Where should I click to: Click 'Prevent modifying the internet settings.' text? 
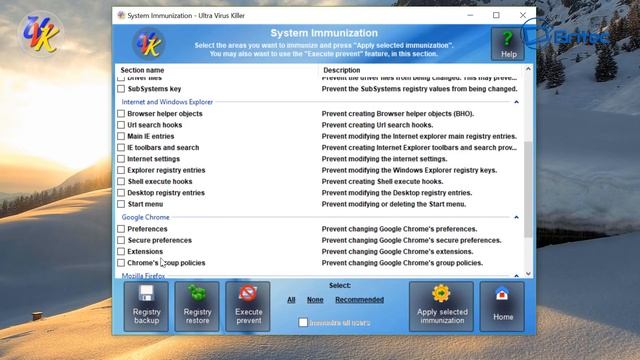click(384, 159)
